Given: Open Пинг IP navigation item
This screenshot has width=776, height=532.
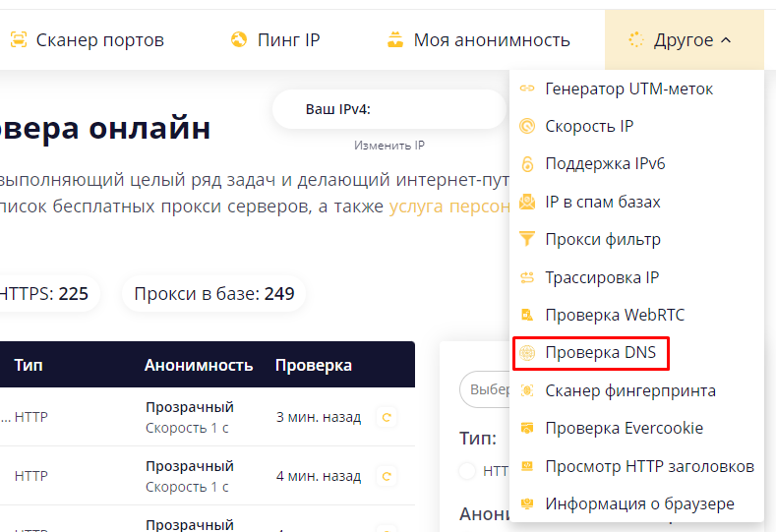Looking at the screenshot, I should click(275, 39).
